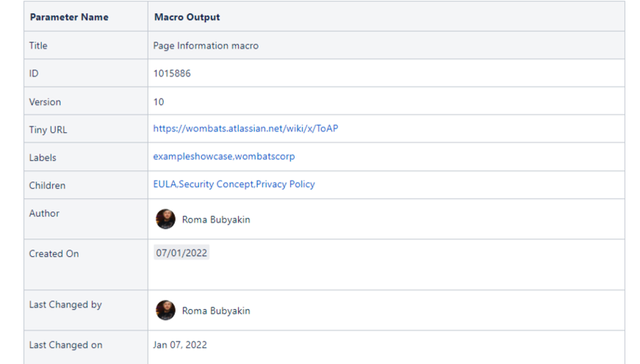
Task: Click the Page Information macro title text
Action: tap(206, 45)
